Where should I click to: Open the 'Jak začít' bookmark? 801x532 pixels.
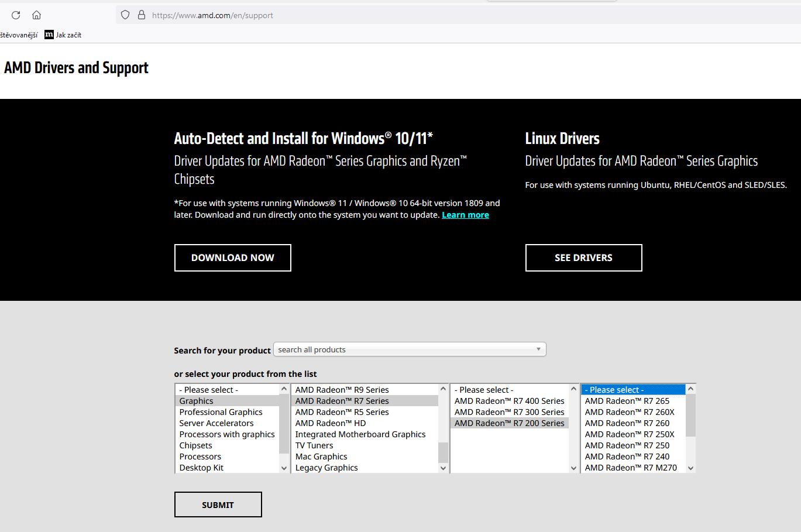point(63,35)
